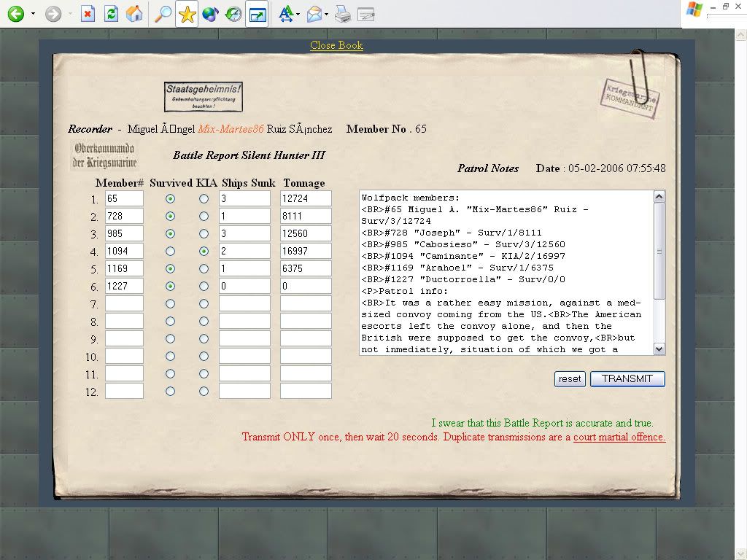
Task: Click the Patrol Notes scroll-down arrow
Action: [659, 349]
